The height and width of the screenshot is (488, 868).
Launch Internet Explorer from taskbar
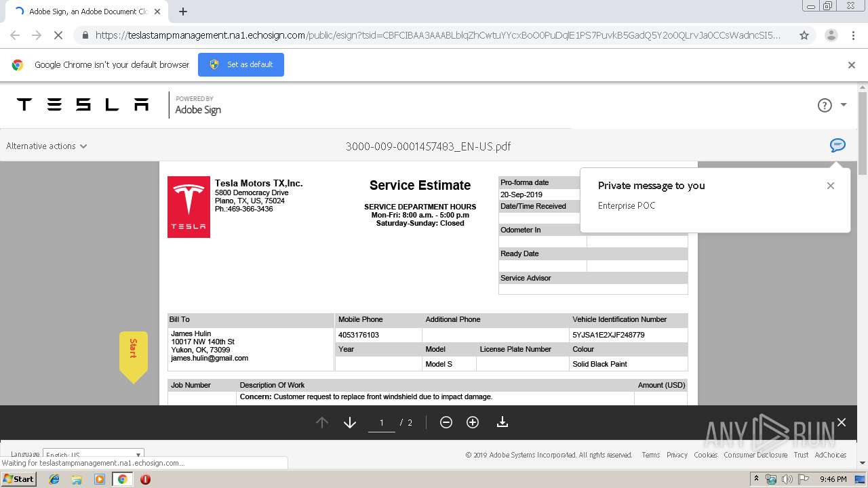tap(54, 479)
